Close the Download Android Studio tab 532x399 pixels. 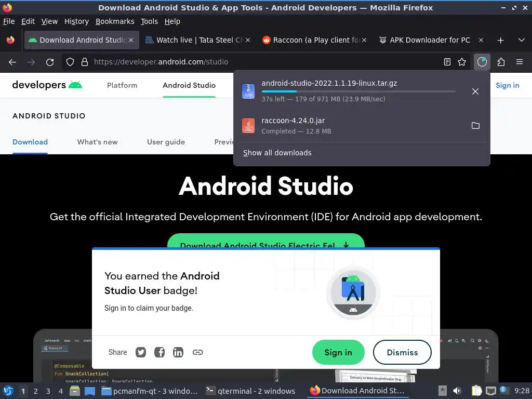coord(131,40)
